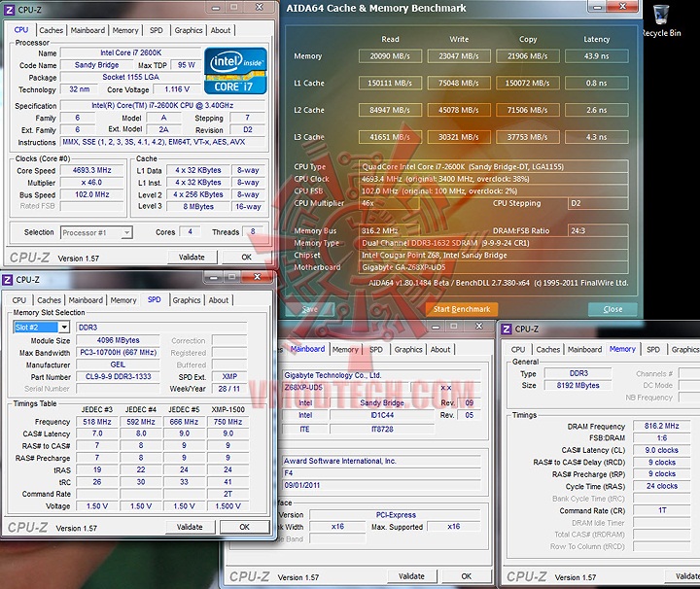Click Validate in the SPD CPU-Z window
Viewport: 700px width, 589px height.
190,527
